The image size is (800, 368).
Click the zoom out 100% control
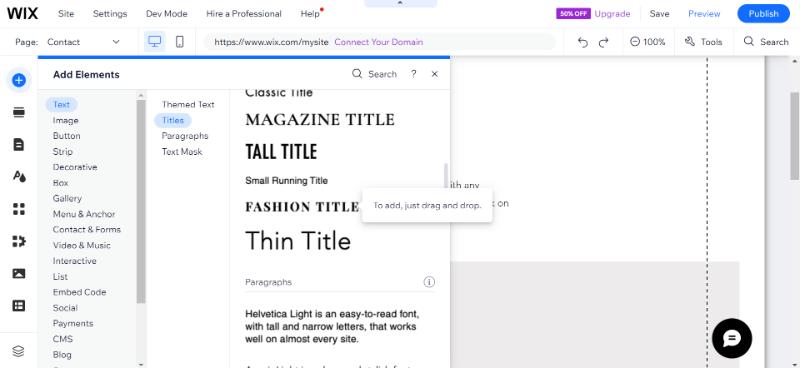647,42
